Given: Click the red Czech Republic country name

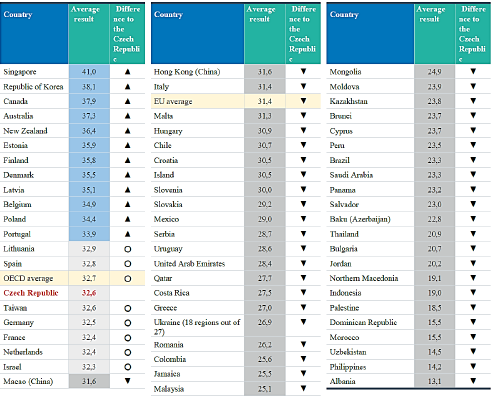Looking at the screenshot, I should pyautogui.click(x=31, y=293).
